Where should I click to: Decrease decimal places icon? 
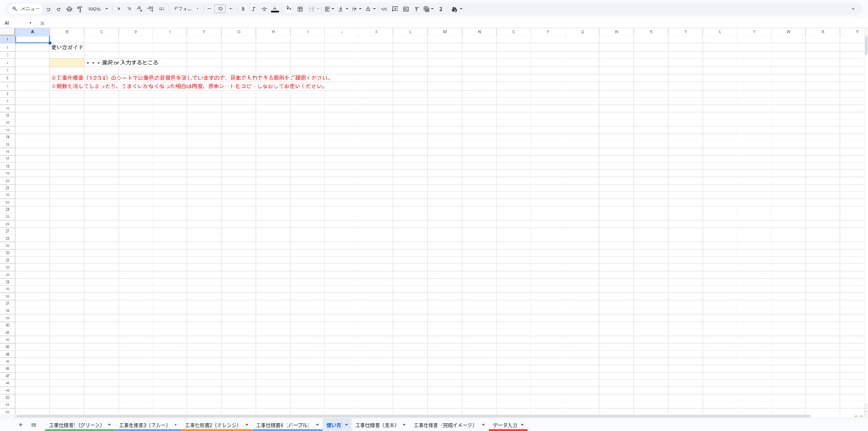[x=140, y=9]
